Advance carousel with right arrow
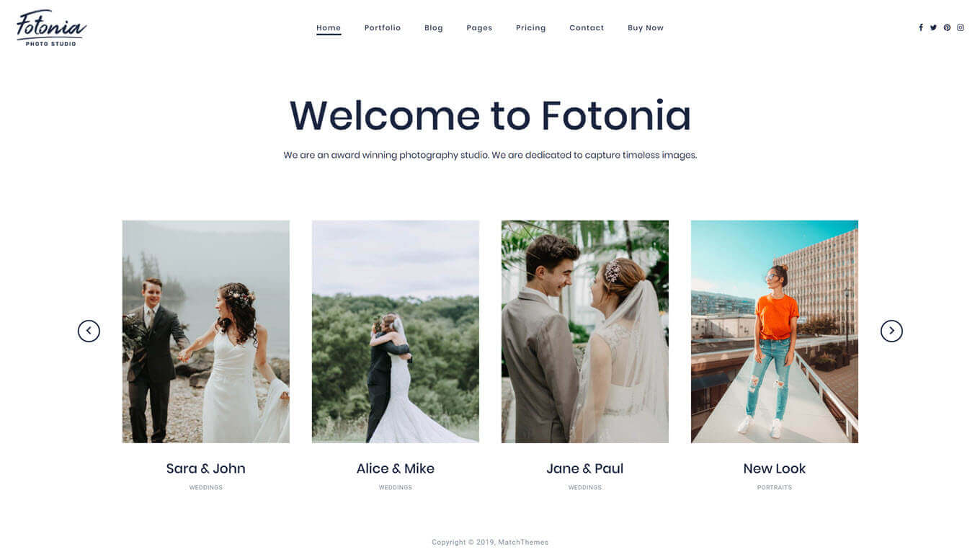980x557 pixels. [x=891, y=331]
